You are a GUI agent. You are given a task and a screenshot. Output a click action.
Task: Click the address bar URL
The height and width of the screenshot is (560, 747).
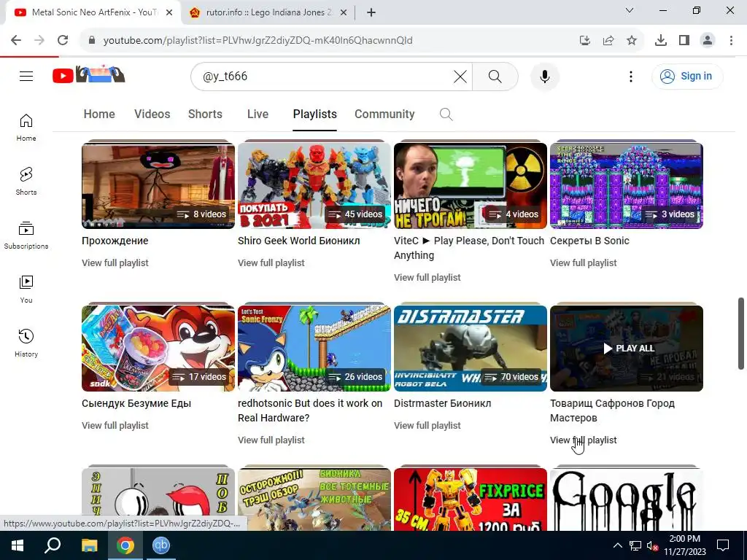click(x=258, y=41)
